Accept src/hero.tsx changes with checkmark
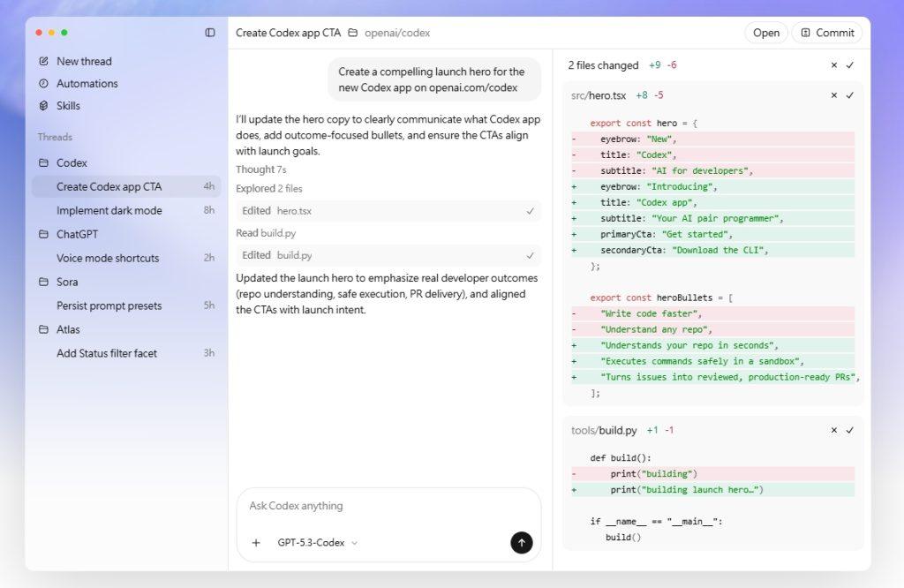 click(x=850, y=95)
